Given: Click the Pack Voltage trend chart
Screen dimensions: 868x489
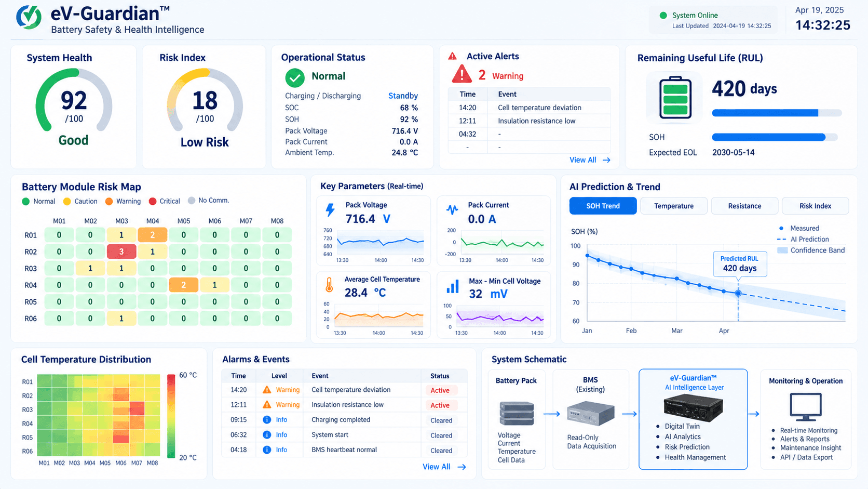Looking at the screenshot, I should 380,242.
